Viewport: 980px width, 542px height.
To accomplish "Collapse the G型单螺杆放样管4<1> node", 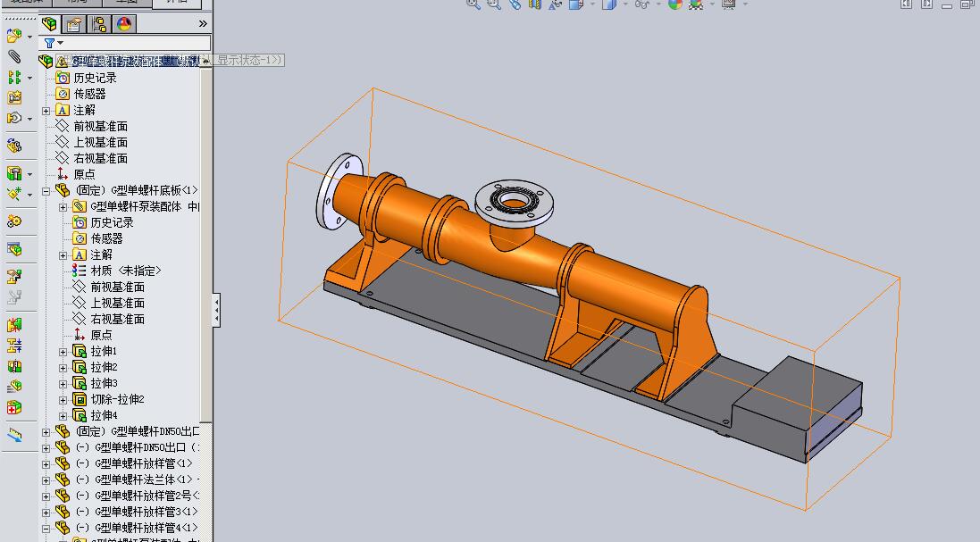I will click(46, 529).
